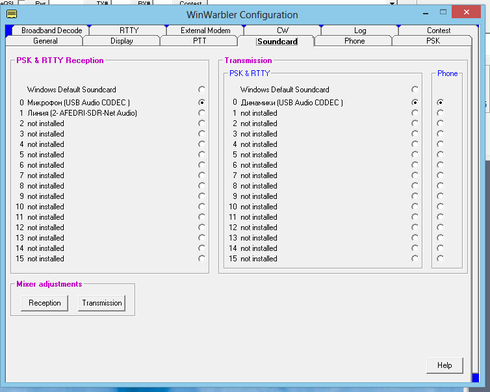The image size is (490, 392).
Task: Open the RTTY tab
Action: click(x=129, y=30)
